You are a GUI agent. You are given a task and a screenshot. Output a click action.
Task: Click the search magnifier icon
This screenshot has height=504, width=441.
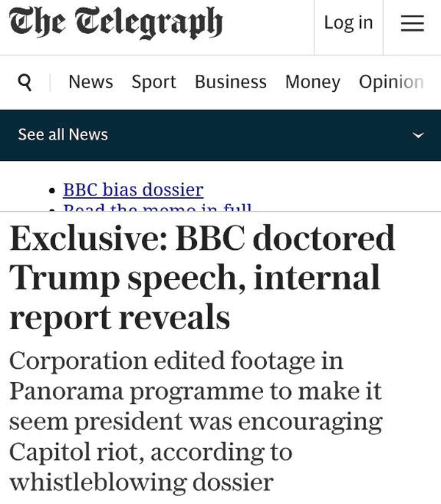click(25, 82)
